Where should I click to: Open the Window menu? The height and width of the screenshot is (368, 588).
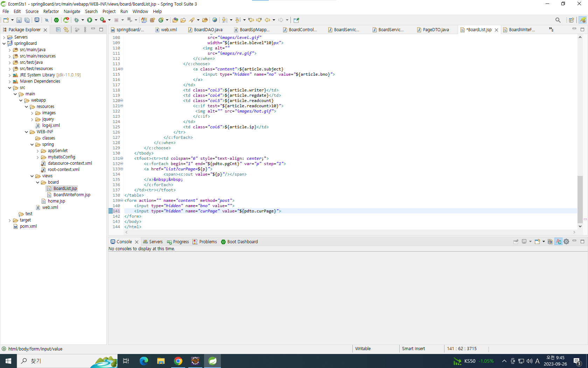point(140,11)
